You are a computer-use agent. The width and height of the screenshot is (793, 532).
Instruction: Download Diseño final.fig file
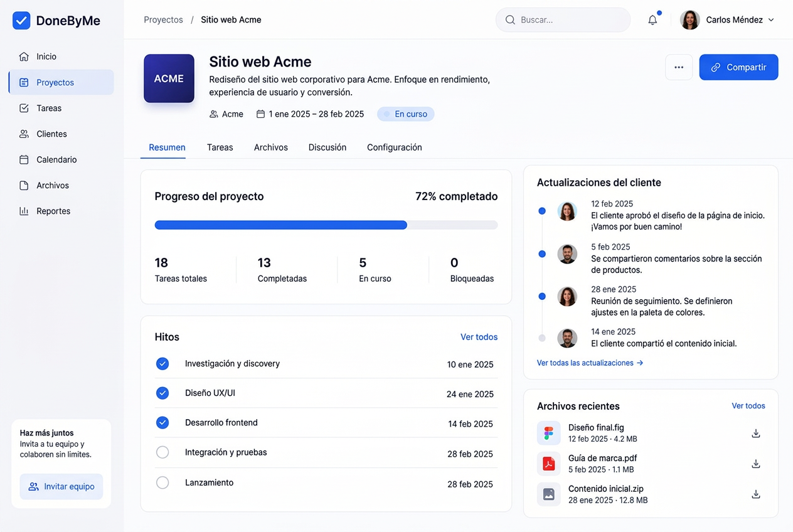(756, 434)
